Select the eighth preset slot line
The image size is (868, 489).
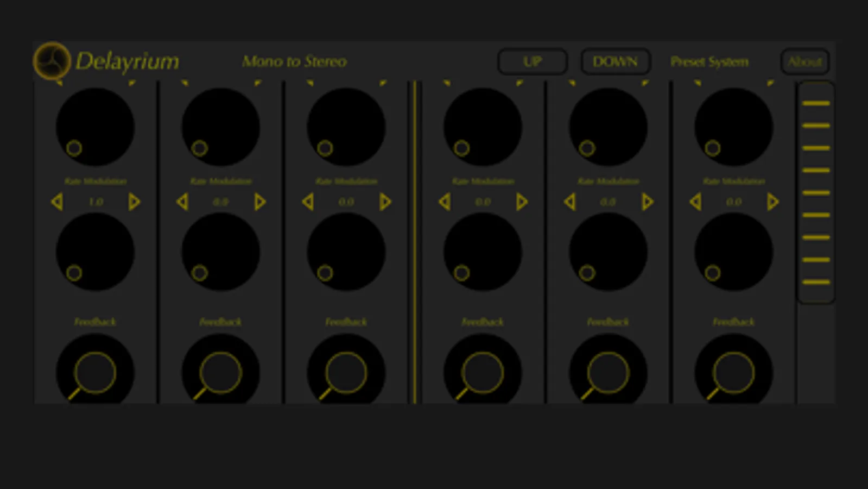pos(816,260)
